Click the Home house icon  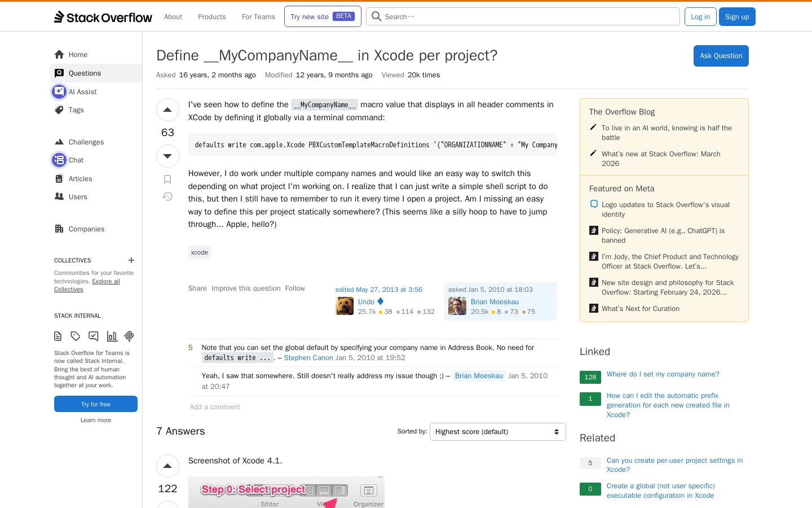tap(59, 55)
